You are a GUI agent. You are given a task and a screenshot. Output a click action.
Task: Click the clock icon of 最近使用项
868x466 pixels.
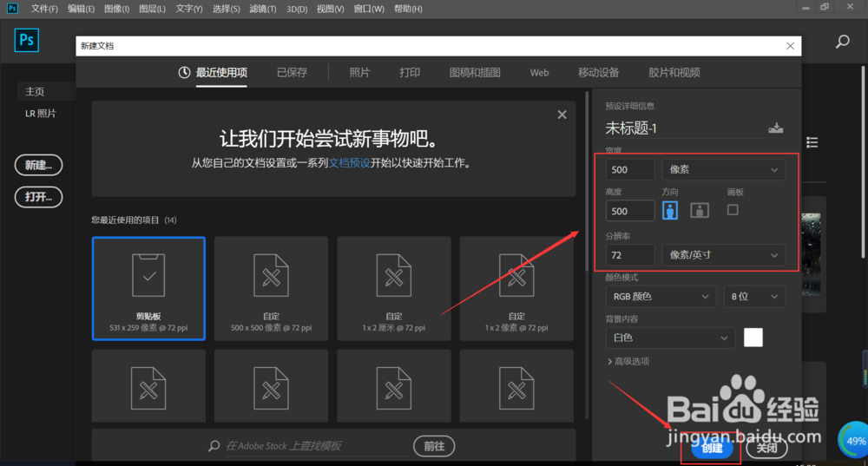point(184,73)
